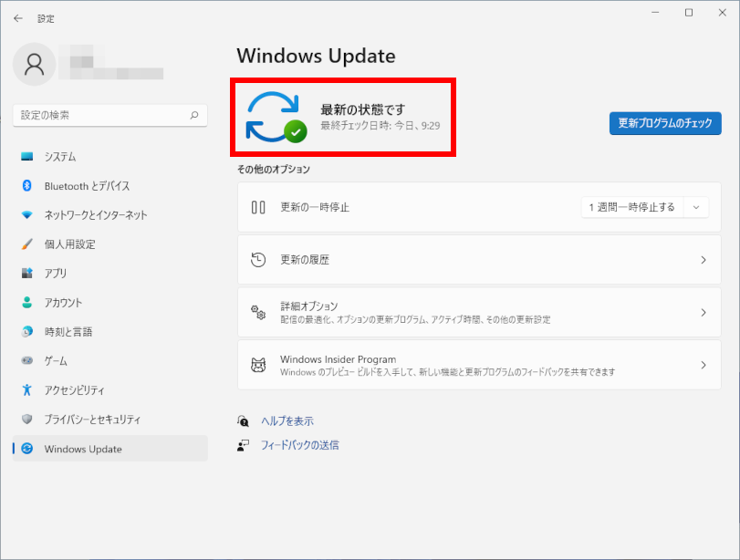Image resolution: width=740 pixels, height=560 pixels.
Task: Expand Windows Insider Program chevron
Action: (x=703, y=366)
